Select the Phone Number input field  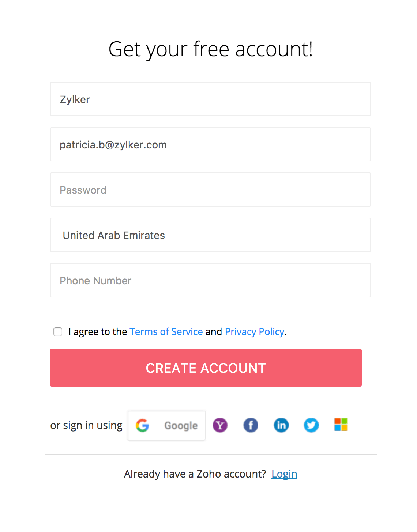[x=210, y=281]
